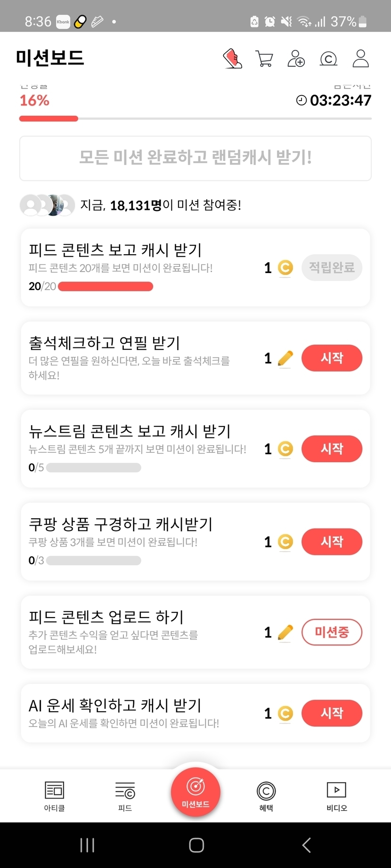Start the 쿠팡 상품 구경하고 캐시받기 mission
Screen dimensions: 391x868
pos(332,542)
